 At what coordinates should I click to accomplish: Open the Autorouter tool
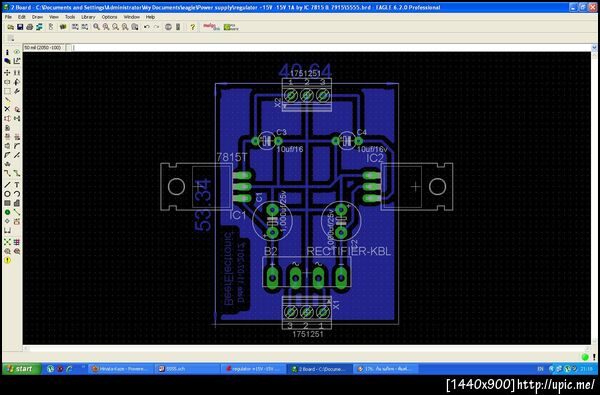point(17,242)
